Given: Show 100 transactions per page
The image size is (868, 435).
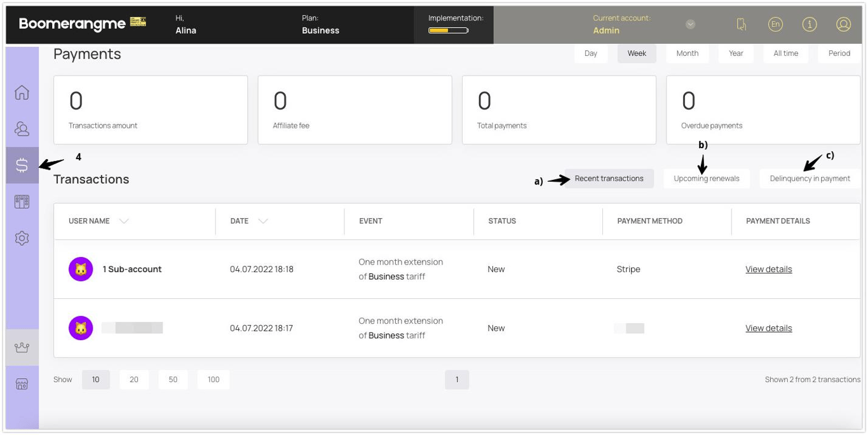Looking at the screenshot, I should pos(214,380).
